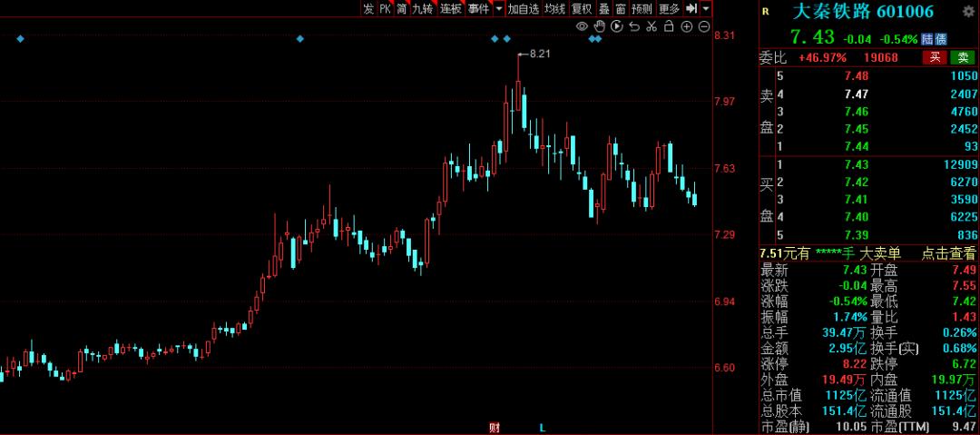
Task: Select sell level 1 price 7.44
Action: click(857, 146)
